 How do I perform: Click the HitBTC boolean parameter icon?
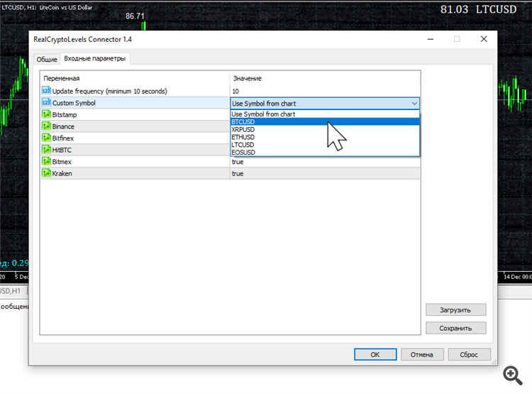46,150
